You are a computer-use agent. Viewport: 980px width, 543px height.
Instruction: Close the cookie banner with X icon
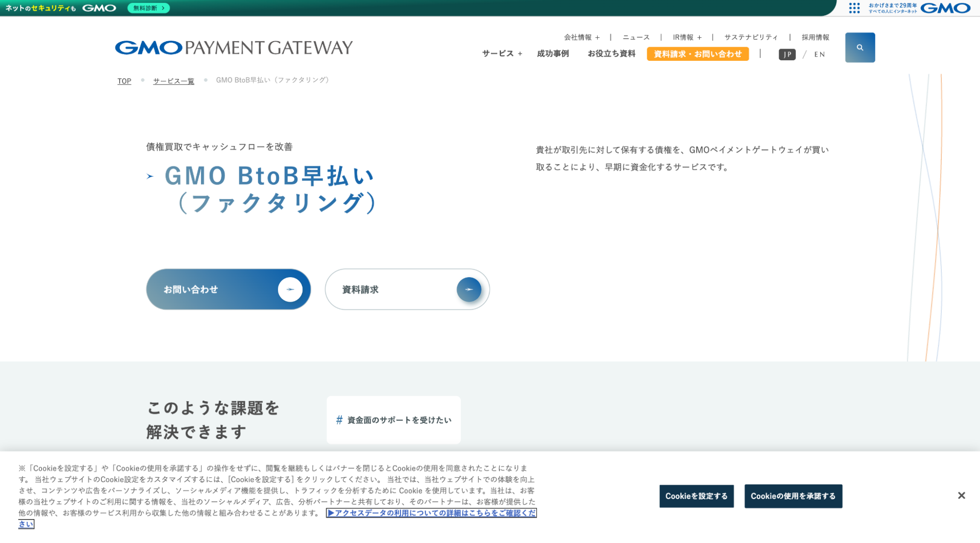tap(961, 495)
